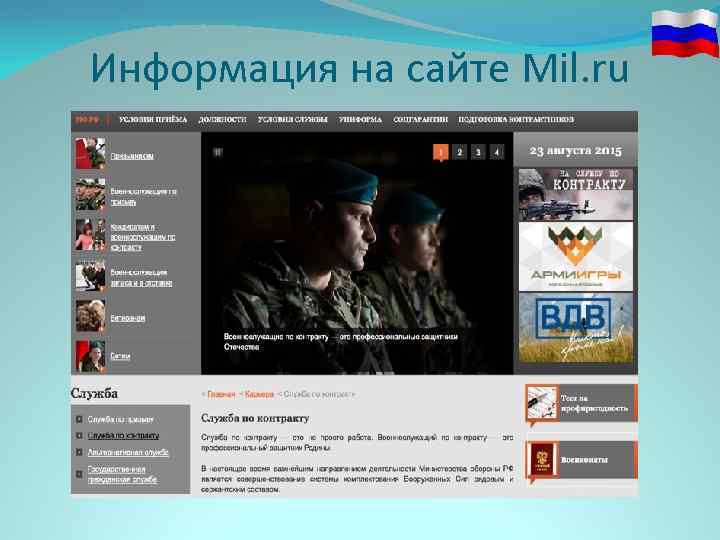Click bullet icon beside sidebar Служба по контракту
Viewport: 720px width, 540px height.
coord(79,435)
